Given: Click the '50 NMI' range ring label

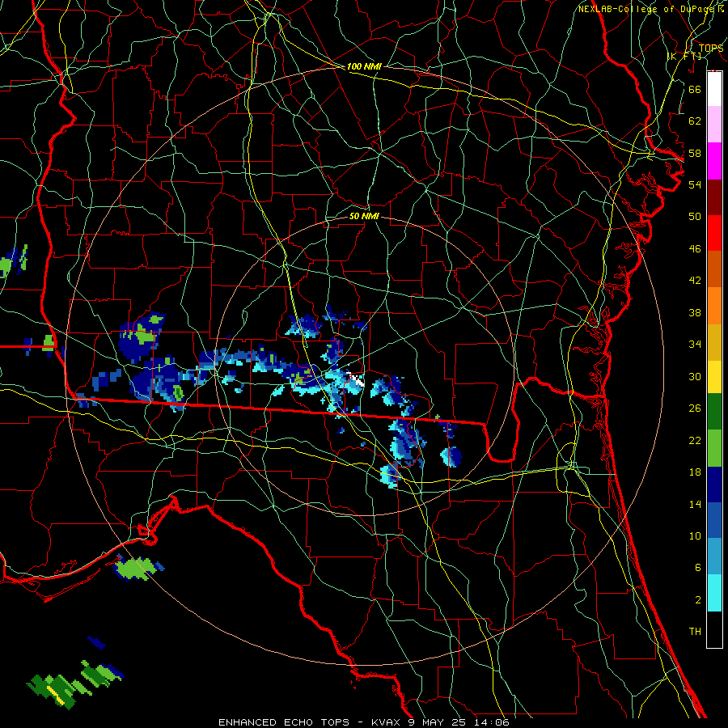Looking at the screenshot, I should [364, 216].
